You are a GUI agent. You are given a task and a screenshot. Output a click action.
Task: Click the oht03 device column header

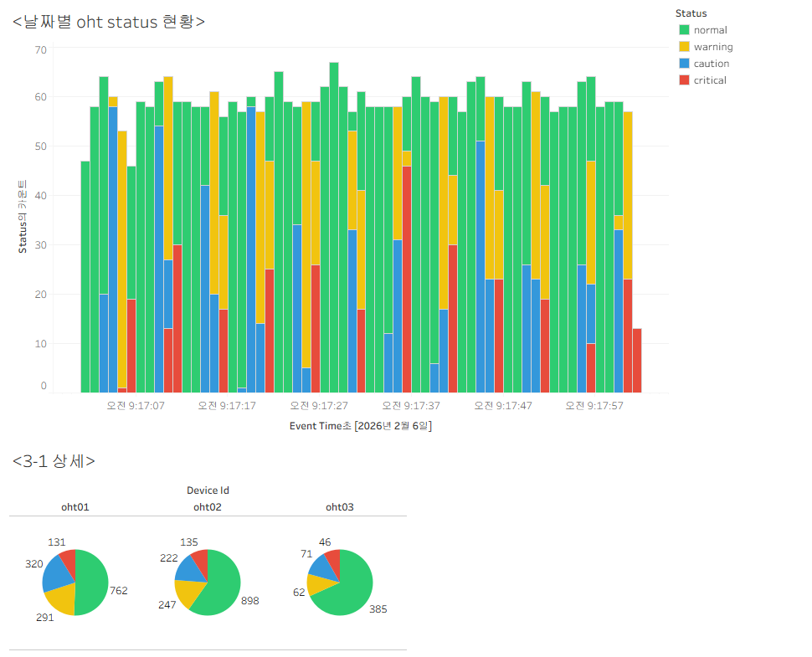coord(340,507)
